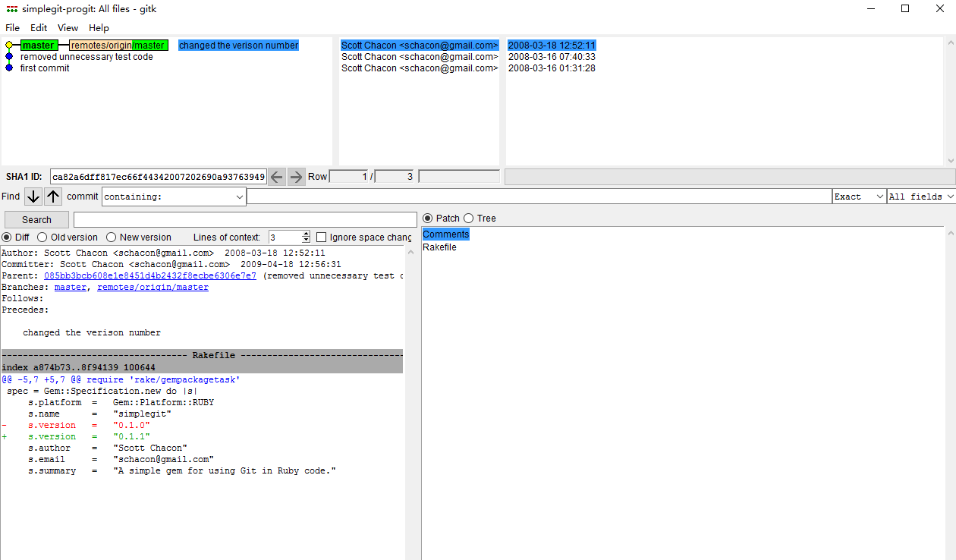Find previous match with up arrow
The image size is (956, 560).
click(x=52, y=197)
